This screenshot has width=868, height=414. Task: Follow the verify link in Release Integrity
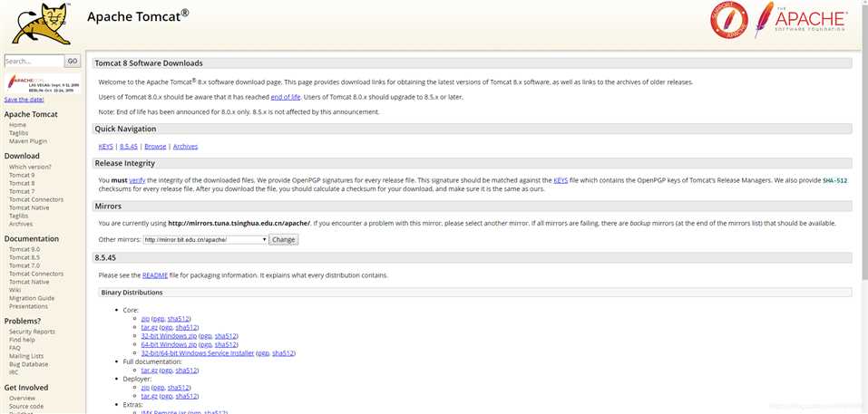(137, 180)
